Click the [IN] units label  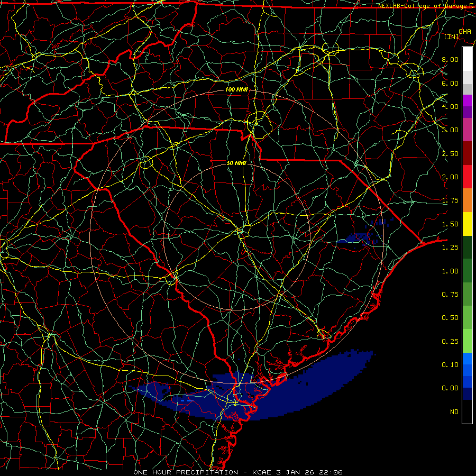click(452, 36)
